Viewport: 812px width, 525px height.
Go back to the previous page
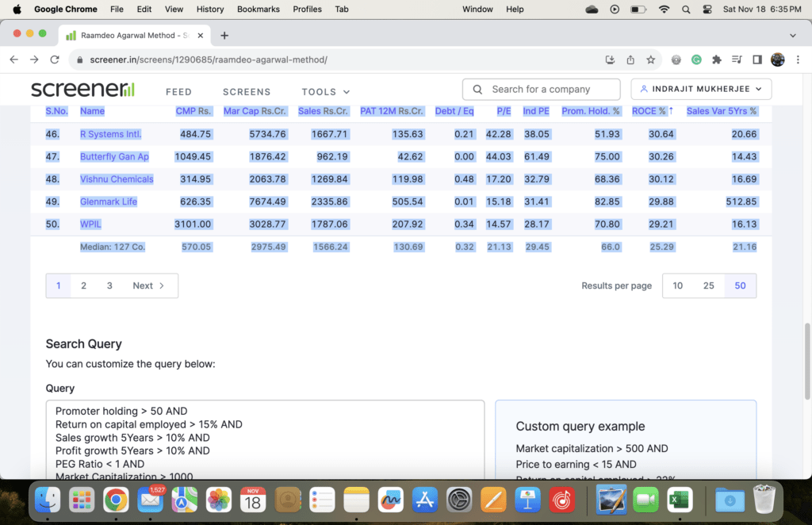pos(14,59)
